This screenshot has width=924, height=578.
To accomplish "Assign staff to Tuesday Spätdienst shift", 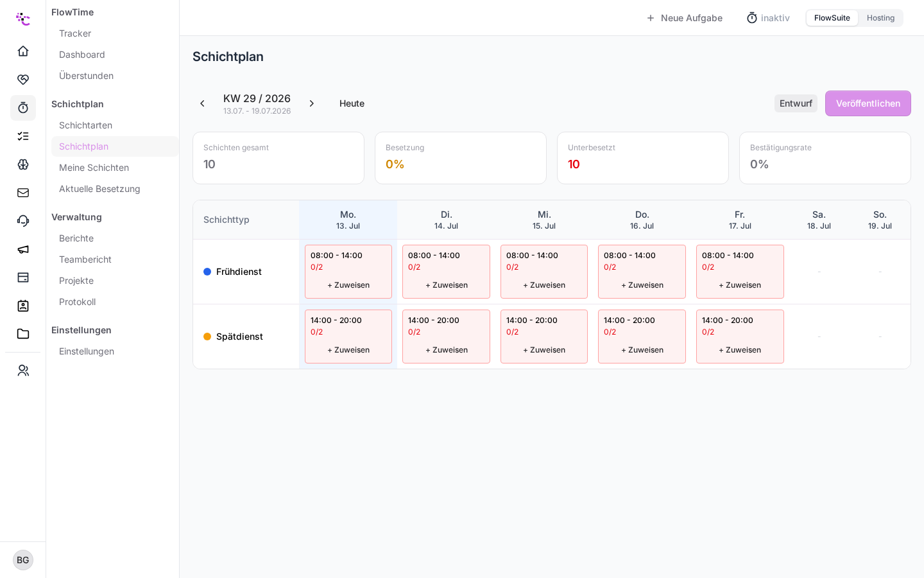I will [x=447, y=350].
